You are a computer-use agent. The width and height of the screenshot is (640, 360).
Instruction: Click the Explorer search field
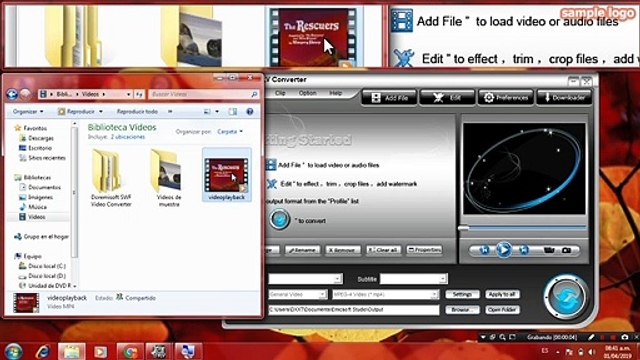(x=204, y=94)
